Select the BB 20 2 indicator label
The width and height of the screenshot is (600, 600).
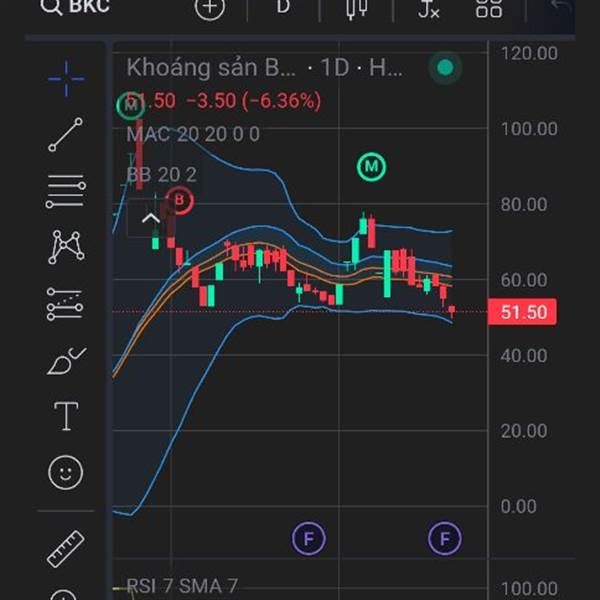(161, 175)
